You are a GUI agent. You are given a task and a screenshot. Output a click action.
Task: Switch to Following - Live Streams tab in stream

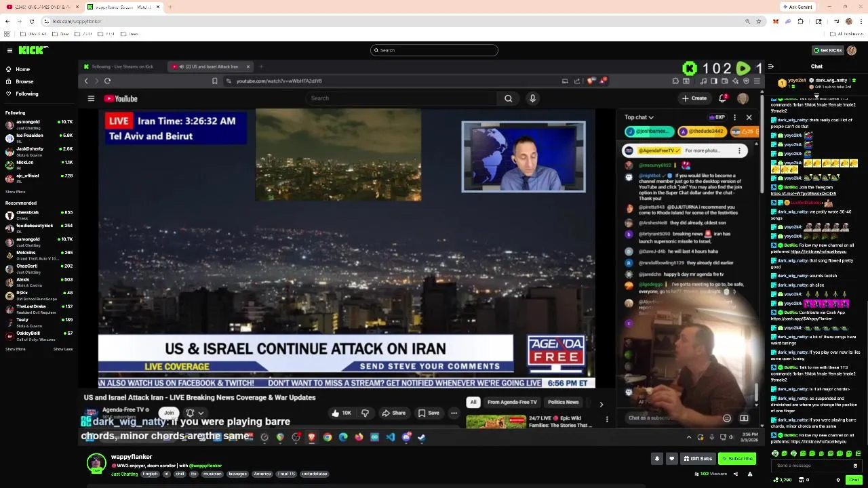click(x=122, y=66)
